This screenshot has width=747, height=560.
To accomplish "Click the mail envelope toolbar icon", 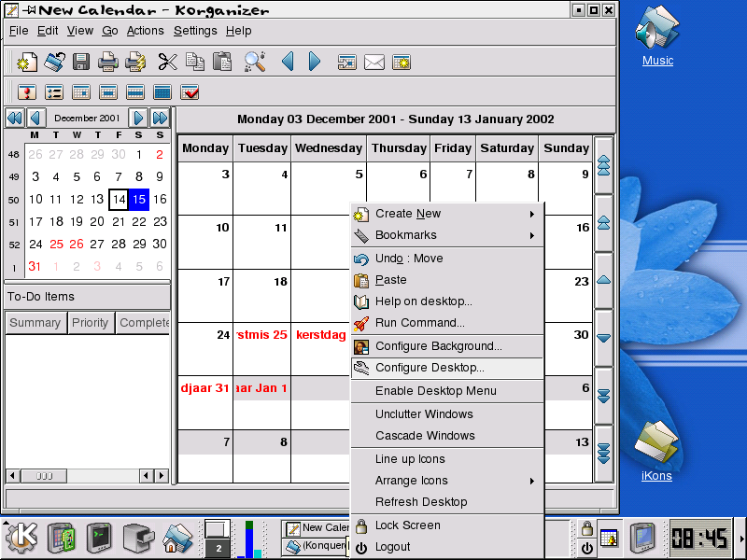I will click(374, 62).
